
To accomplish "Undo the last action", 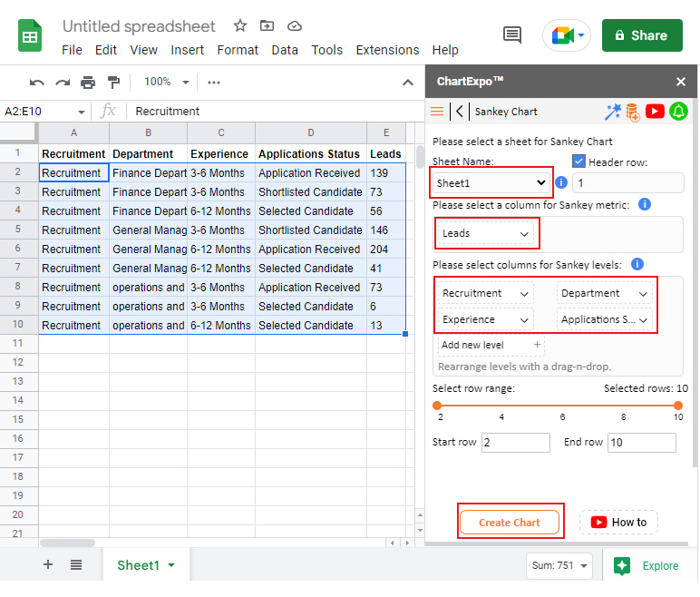I will click(x=36, y=83).
